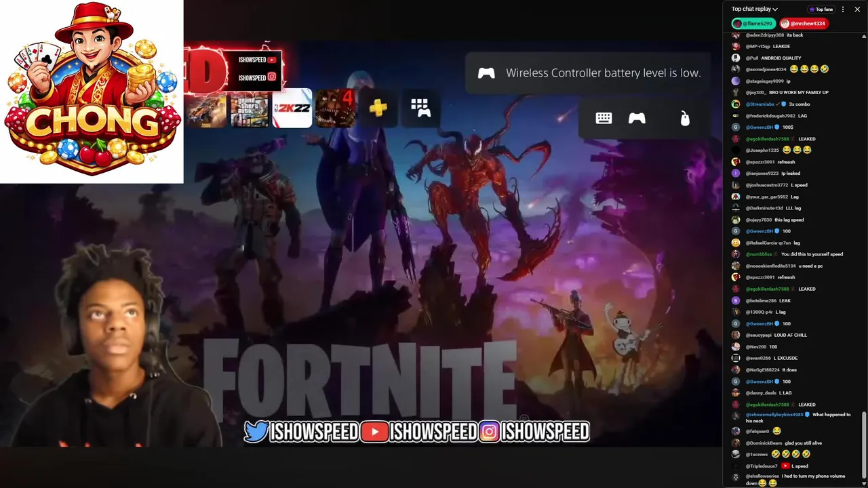The image size is (868, 488).
Task: Click @Streamlabs username in chat
Action: [x=761, y=104]
